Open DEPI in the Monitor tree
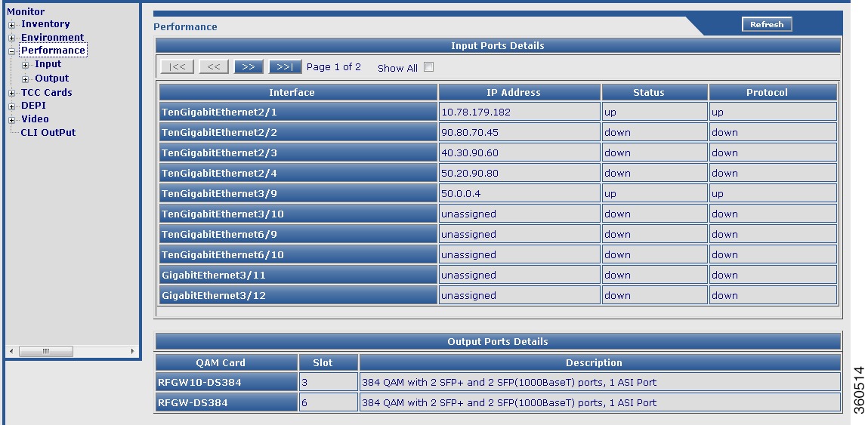 point(33,105)
